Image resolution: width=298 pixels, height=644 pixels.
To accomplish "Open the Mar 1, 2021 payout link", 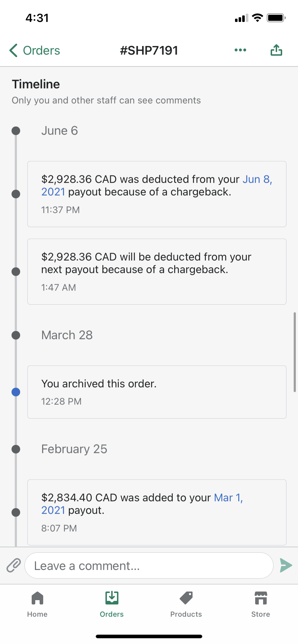I will (228, 498).
